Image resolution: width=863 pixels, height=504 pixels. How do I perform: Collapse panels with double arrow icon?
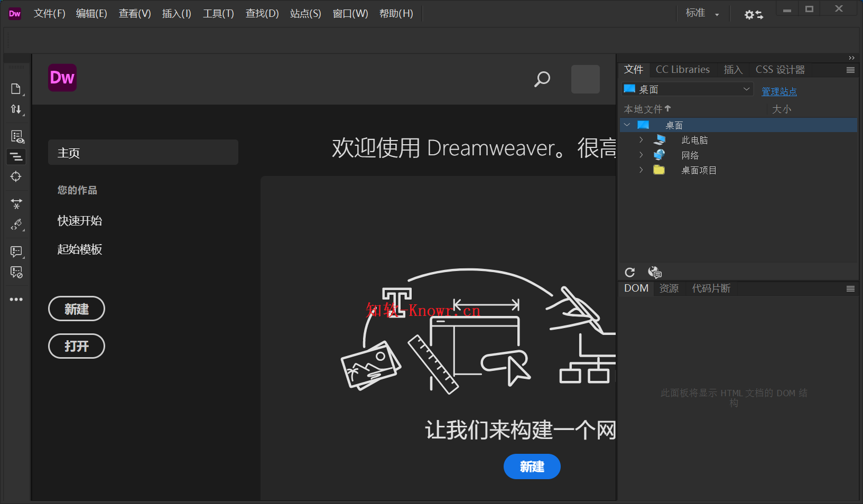tap(851, 58)
